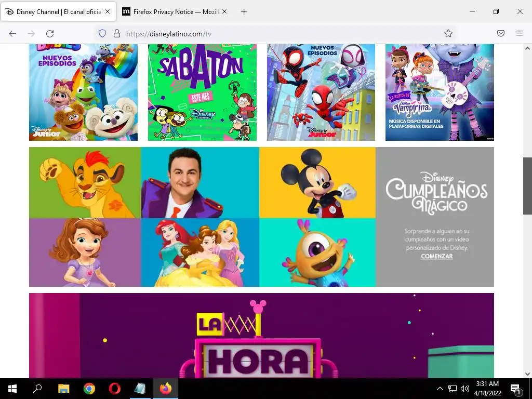Image resolution: width=532 pixels, height=399 pixels.
Task: Select the Disney Princesses tile
Action: (200, 252)
